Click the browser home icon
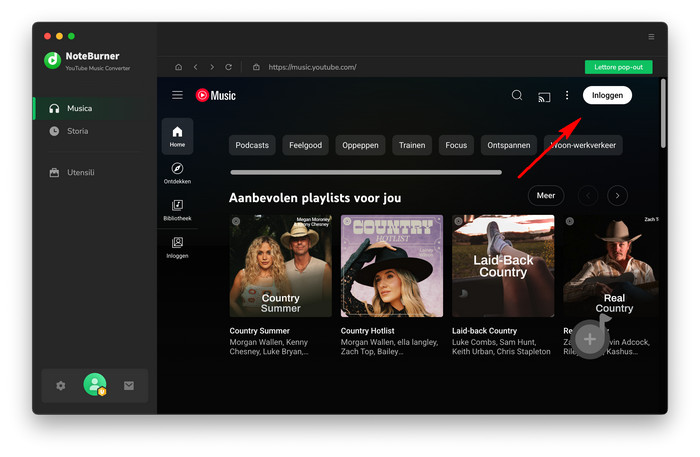 179,67
